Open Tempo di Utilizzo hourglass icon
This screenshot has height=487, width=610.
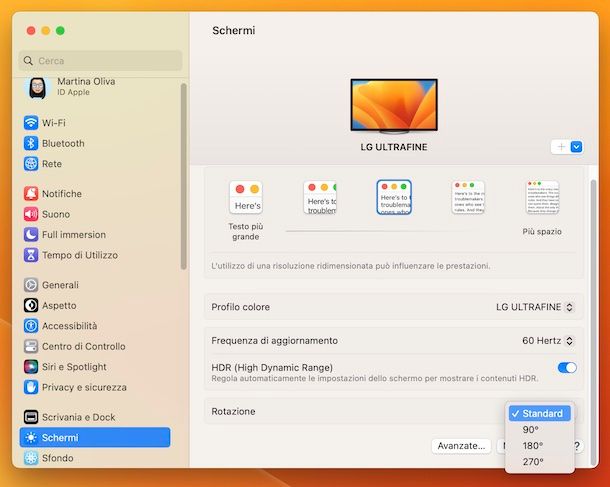pos(31,255)
